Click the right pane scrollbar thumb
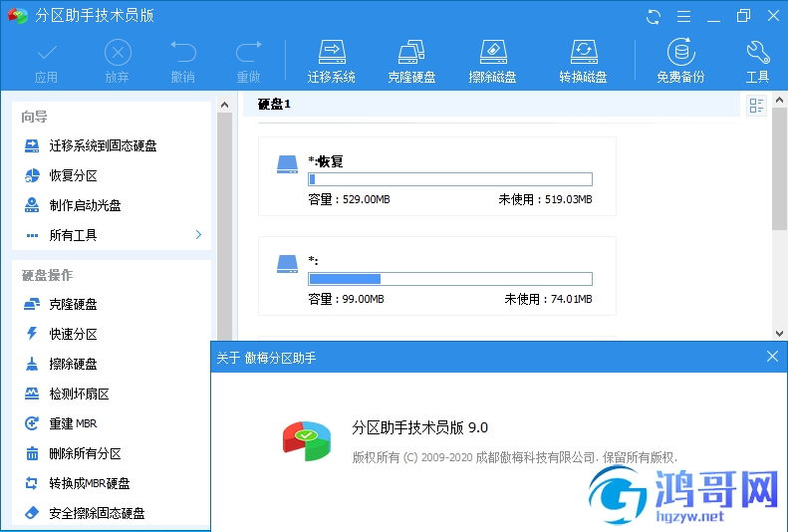Viewport: 788px width, 532px height. (x=779, y=169)
